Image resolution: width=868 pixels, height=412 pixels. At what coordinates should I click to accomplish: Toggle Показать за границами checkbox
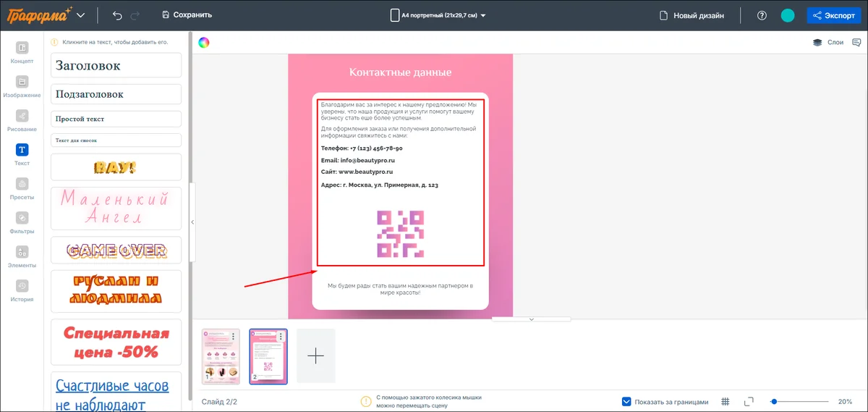coord(626,402)
